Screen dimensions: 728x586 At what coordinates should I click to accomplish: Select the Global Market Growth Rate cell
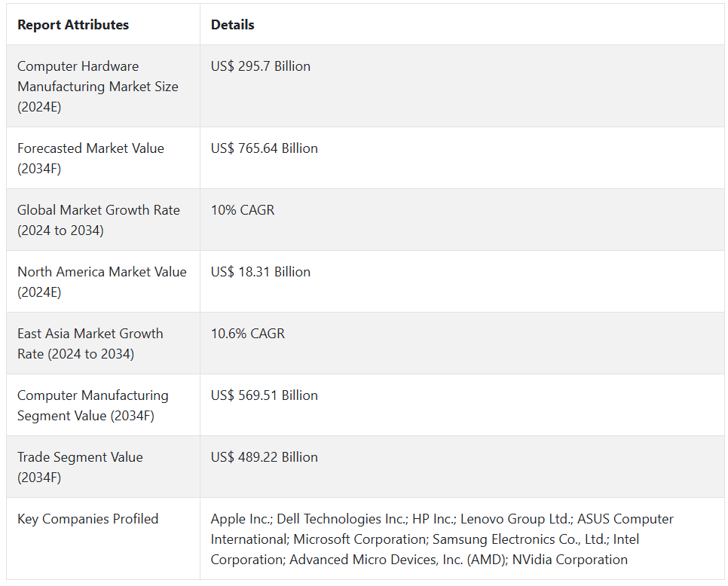pos(103,220)
